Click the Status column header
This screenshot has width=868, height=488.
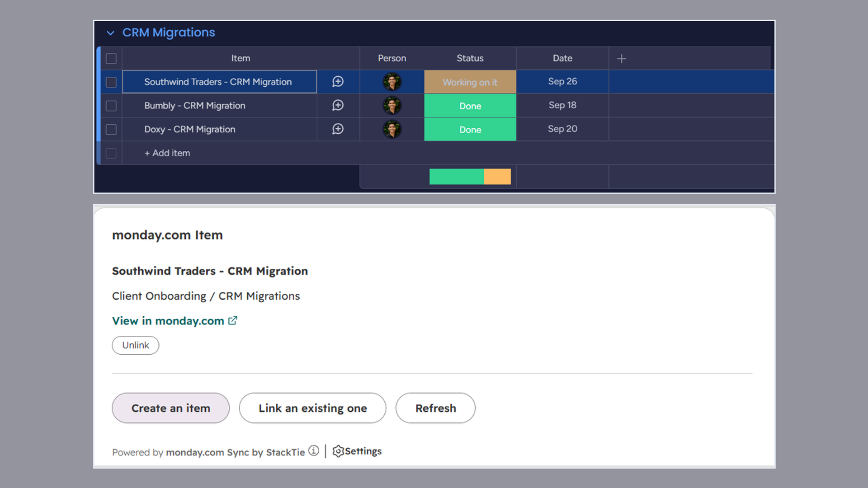tap(470, 58)
